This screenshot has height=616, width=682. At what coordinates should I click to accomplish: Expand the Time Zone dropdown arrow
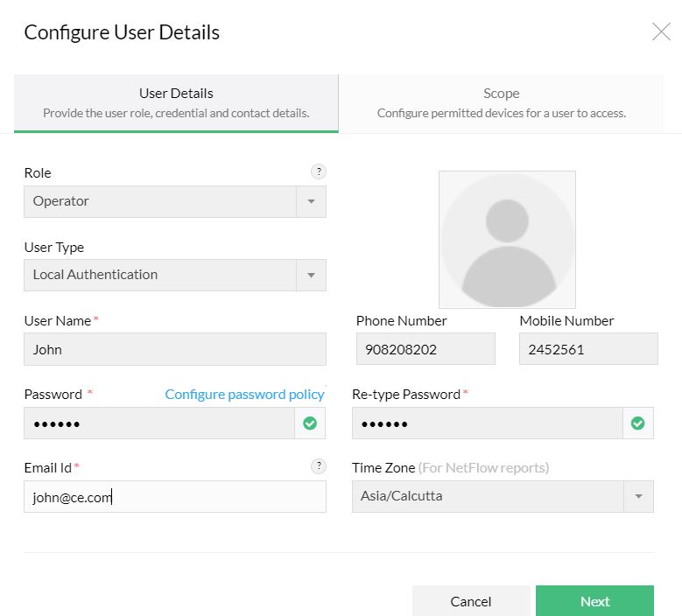(x=638, y=496)
